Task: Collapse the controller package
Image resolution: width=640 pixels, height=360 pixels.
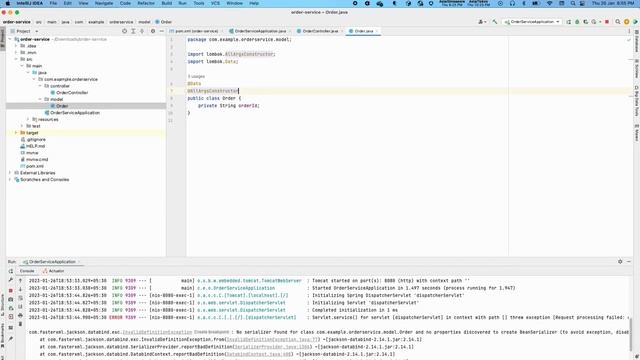Action: click(x=40, y=86)
